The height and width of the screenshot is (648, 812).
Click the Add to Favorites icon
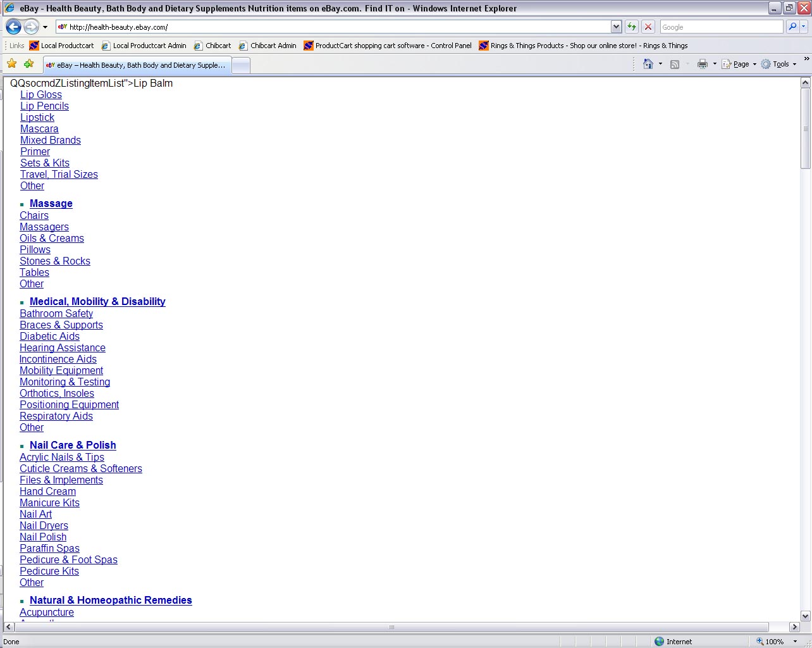pos(28,64)
